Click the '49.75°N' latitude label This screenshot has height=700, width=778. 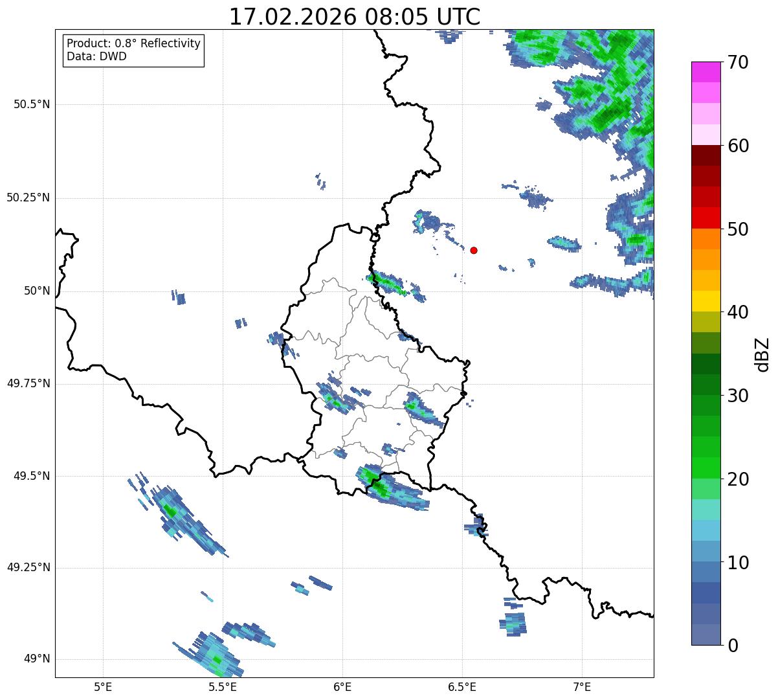pyautogui.click(x=28, y=384)
